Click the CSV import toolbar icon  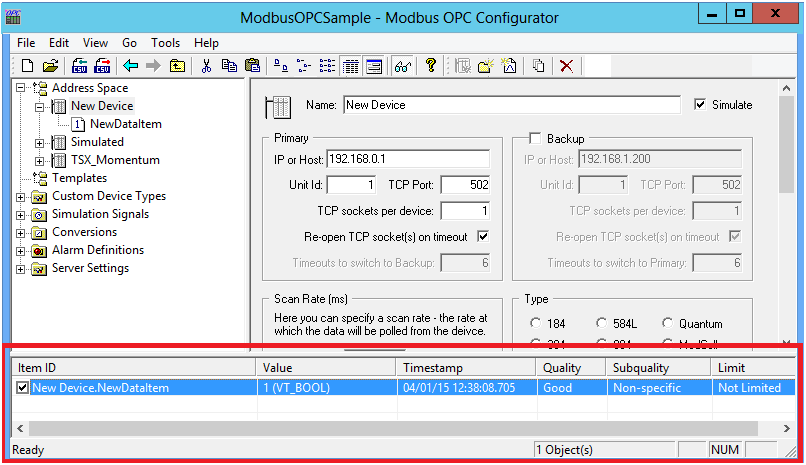(x=80, y=66)
